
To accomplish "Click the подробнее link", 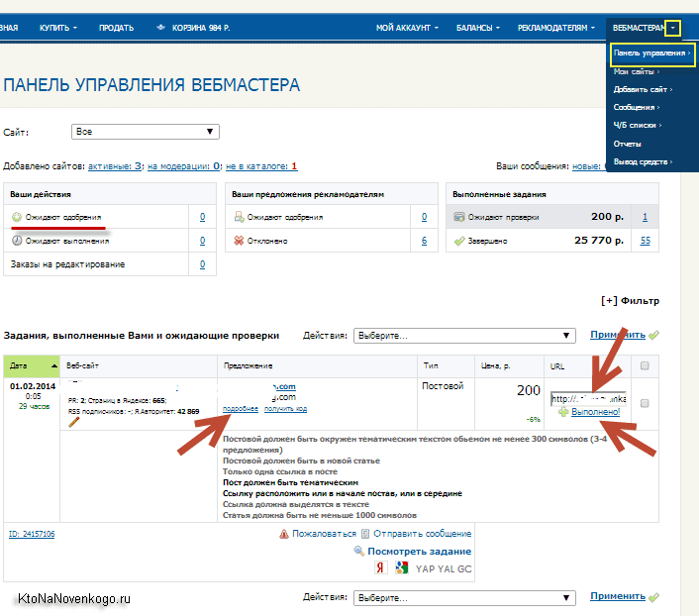I will (241, 409).
